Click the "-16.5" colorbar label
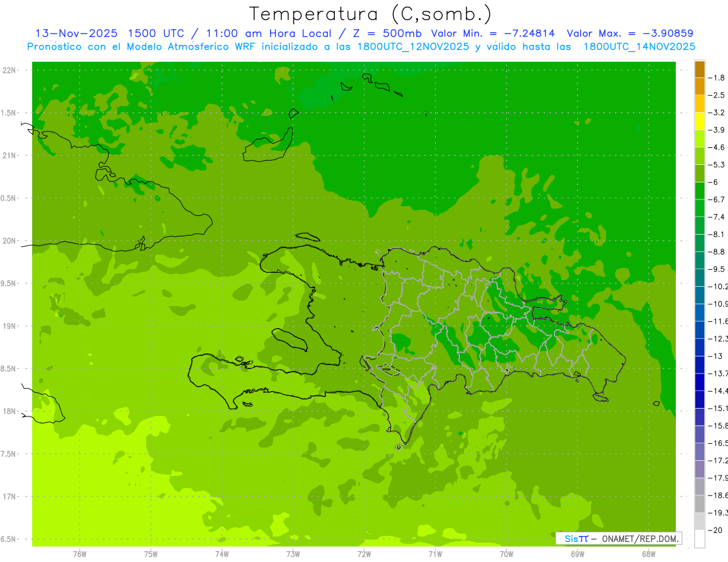 click(x=718, y=443)
